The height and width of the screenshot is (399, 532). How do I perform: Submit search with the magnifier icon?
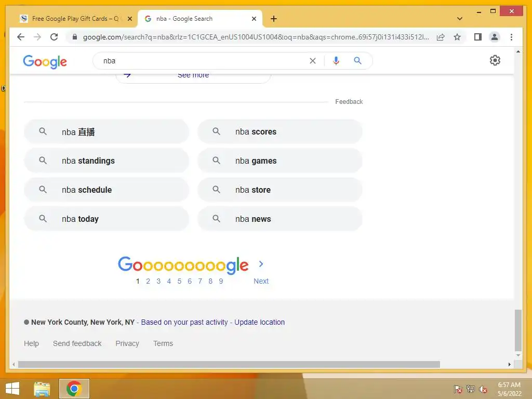pyautogui.click(x=357, y=61)
